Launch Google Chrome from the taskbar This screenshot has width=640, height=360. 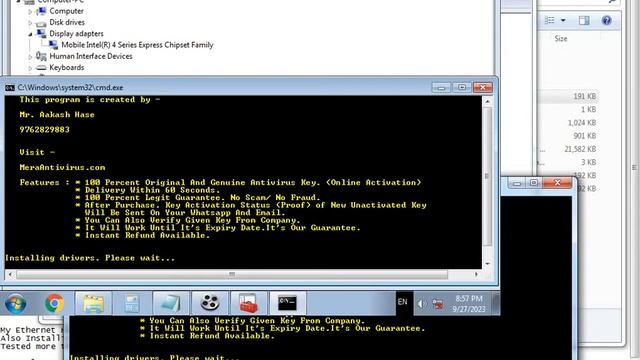(54, 304)
